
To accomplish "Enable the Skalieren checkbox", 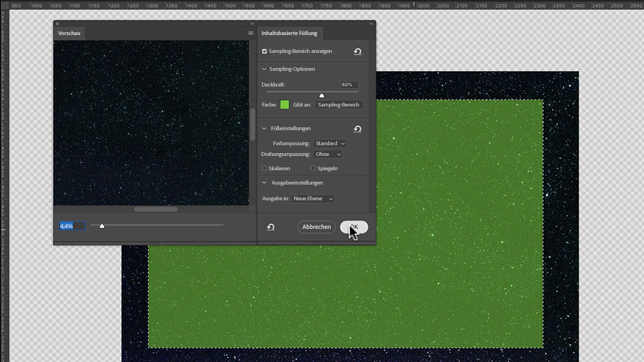I will 264,168.
